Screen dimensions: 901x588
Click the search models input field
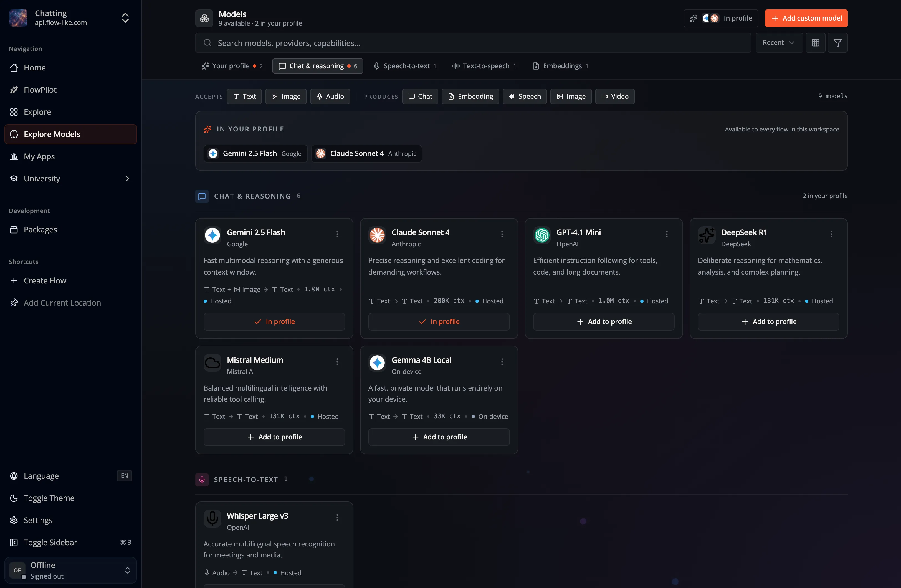tap(473, 43)
